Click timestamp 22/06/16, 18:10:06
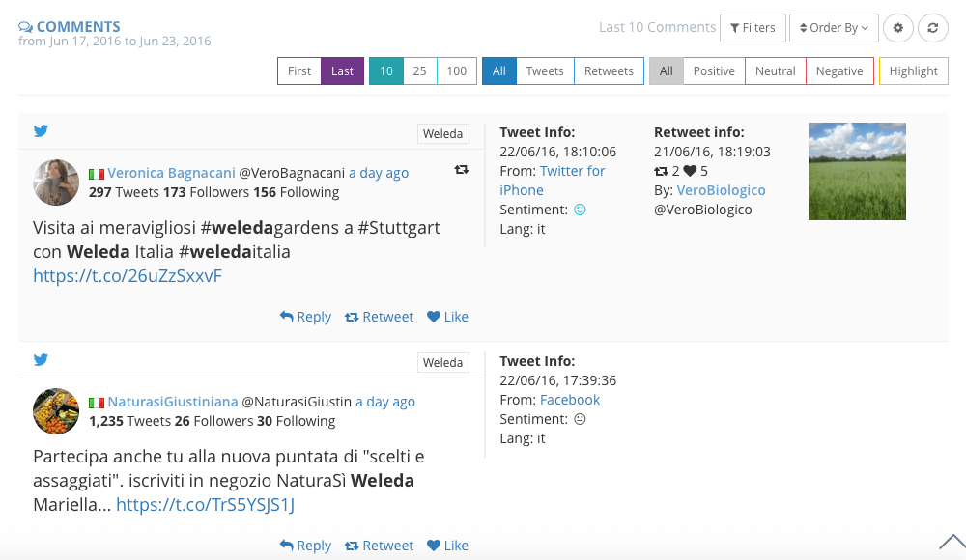The width and height of the screenshot is (966, 560). click(x=558, y=152)
